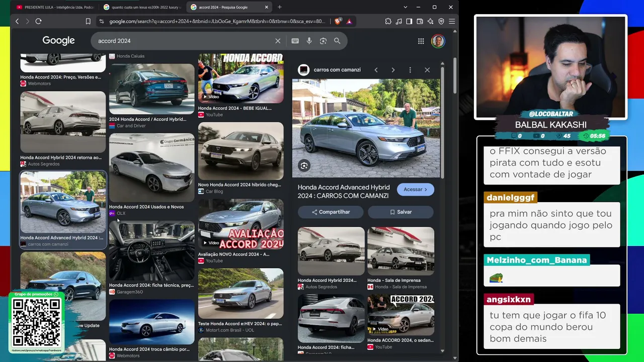Image resolution: width=644 pixels, height=362 pixels.
Task: Switch to the PRESIDENTE LULA tab
Action: click(x=55, y=7)
